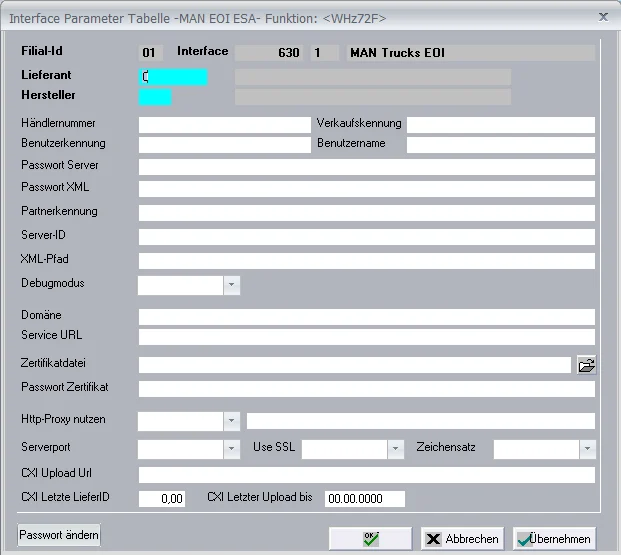The width and height of the screenshot is (621, 555).
Task: Click into the Händlernummer field
Action: pos(225,125)
